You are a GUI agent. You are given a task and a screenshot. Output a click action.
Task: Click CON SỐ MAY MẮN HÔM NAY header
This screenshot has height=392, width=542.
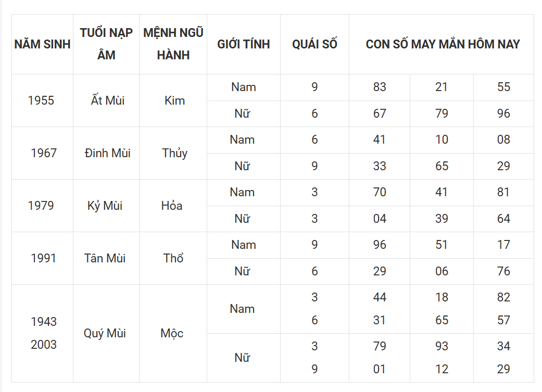[x=442, y=44]
